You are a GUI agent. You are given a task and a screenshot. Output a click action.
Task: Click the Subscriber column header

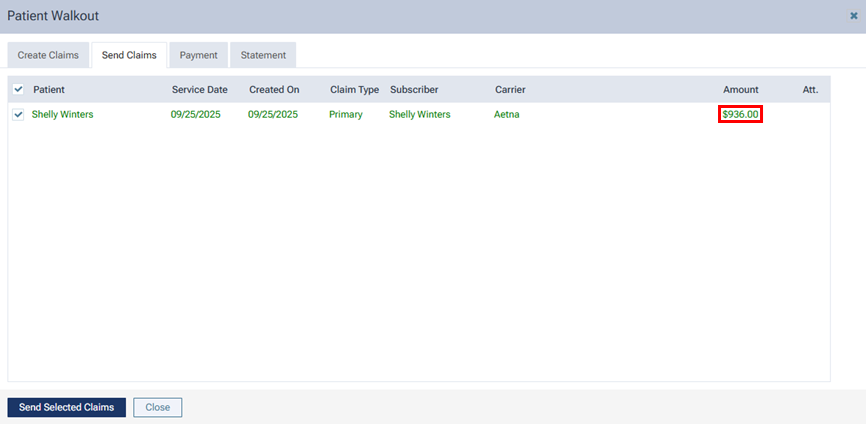[x=414, y=90]
